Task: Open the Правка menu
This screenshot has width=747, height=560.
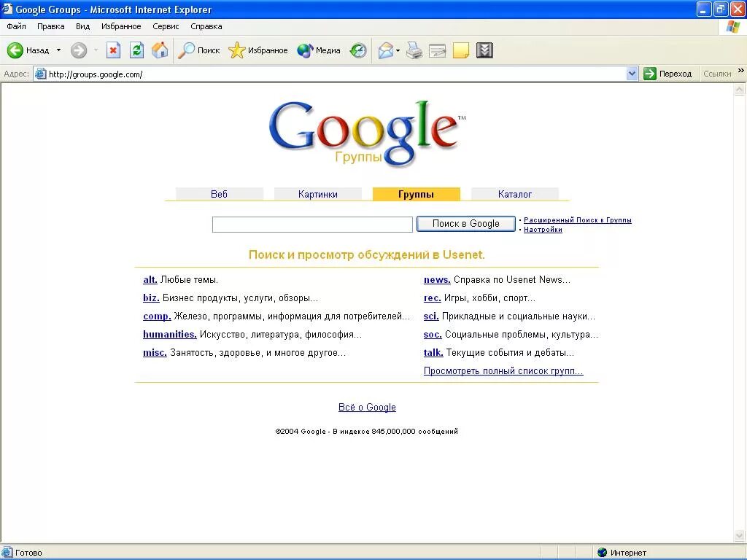Action: pyautogui.click(x=50, y=26)
